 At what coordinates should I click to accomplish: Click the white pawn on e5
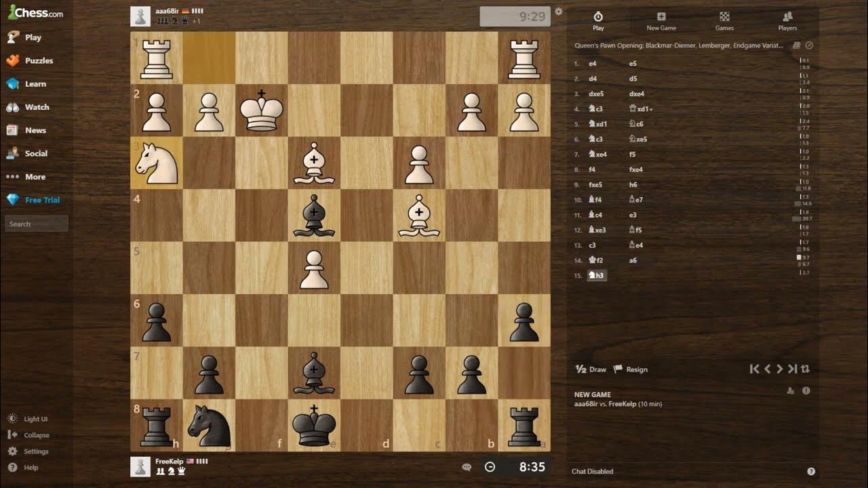314,268
